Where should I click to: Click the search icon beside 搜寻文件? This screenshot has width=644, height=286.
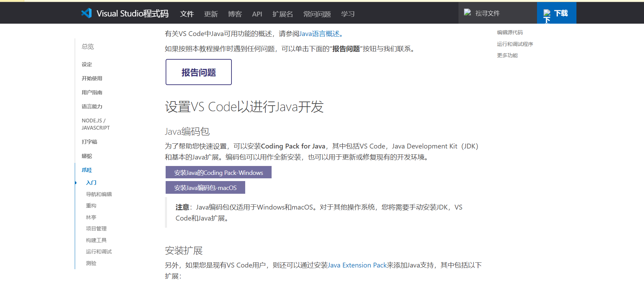point(467,12)
